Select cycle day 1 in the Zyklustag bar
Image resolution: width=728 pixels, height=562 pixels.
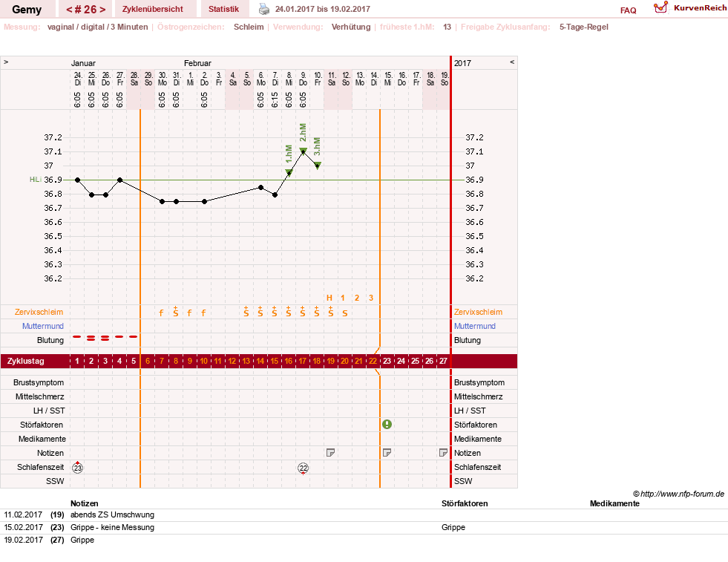coord(77,361)
